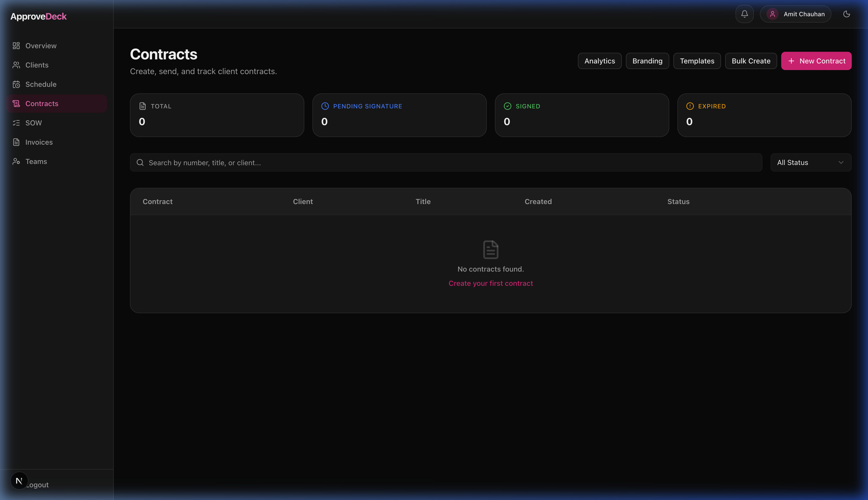
Task: Click the Branding button
Action: point(647,61)
